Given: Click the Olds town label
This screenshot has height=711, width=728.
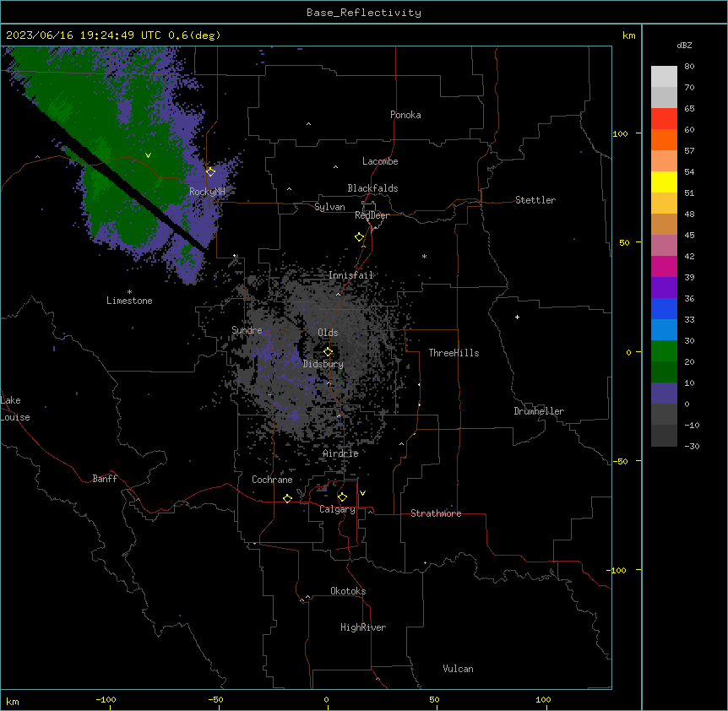Looking at the screenshot, I should [x=328, y=333].
